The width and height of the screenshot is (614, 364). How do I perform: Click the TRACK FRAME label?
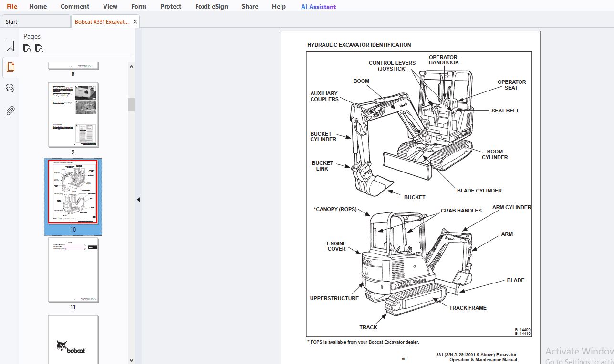[x=468, y=308]
